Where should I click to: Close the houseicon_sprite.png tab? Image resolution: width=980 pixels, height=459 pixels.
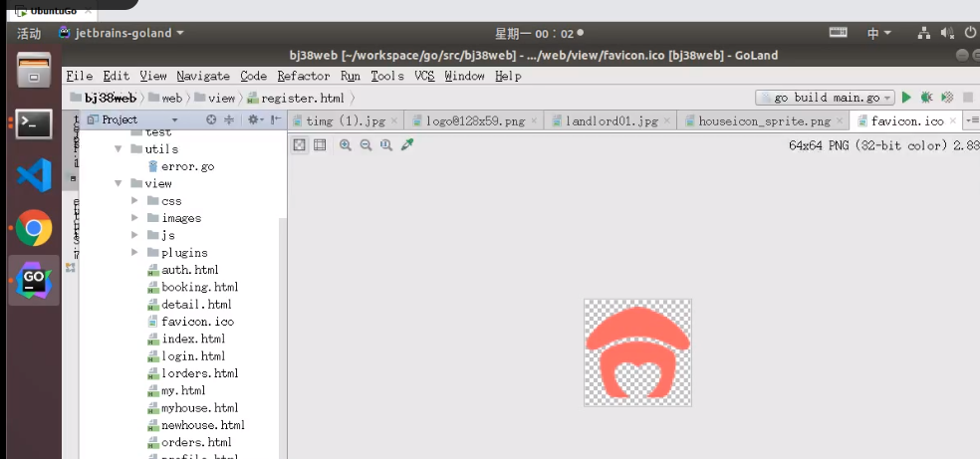tap(840, 120)
